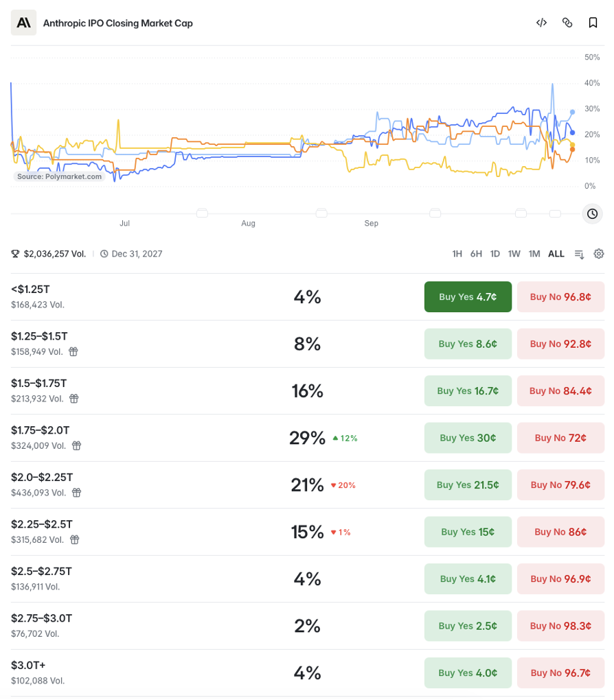Bookmark the Anthropic IPO market
Image resolution: width=614 pixels, height=700 pixels.
593,23
